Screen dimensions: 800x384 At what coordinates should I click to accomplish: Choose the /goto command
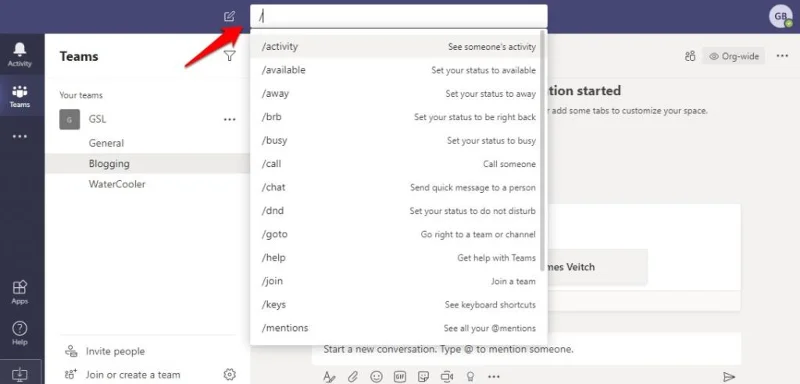398,234
